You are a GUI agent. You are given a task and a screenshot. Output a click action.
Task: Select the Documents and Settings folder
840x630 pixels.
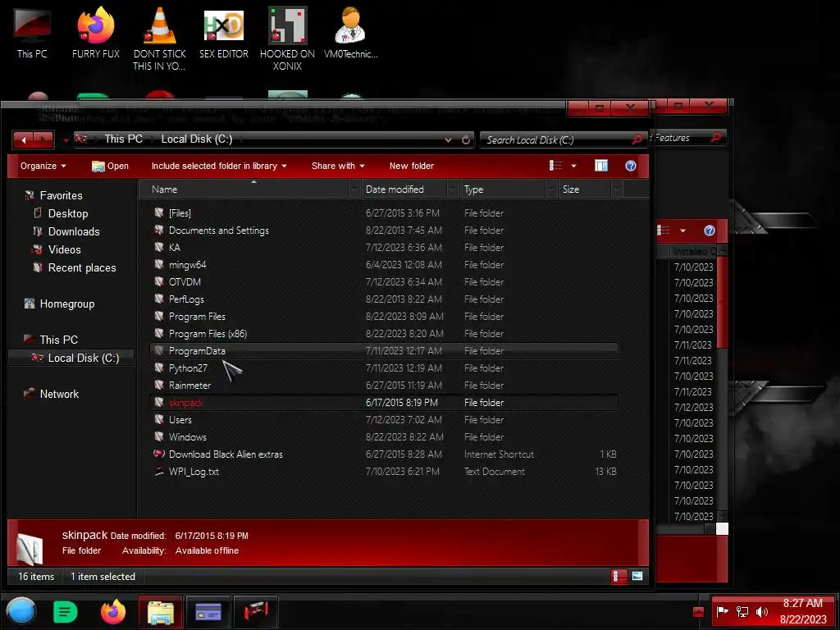click(384, 231)
